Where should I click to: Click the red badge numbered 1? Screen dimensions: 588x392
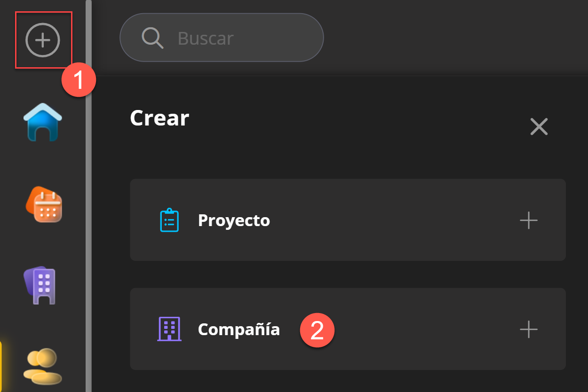pyautogui.click(x=79, y=80)
